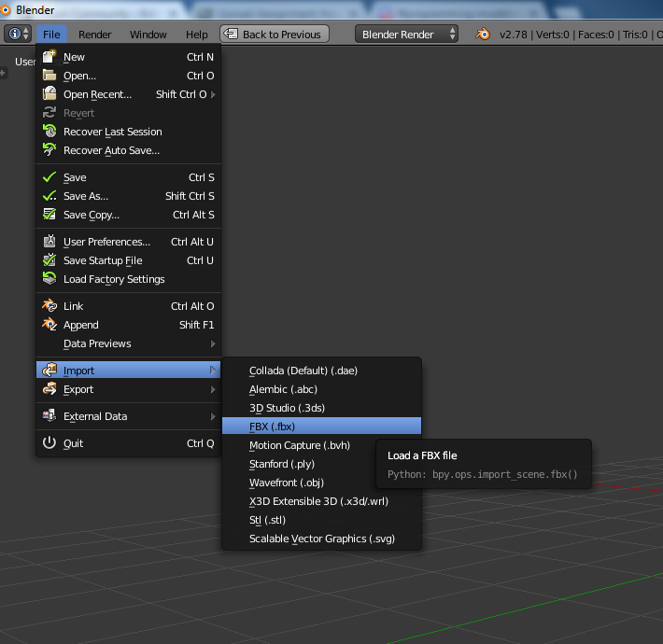Click the User Preferences icon
The width and height of the screenshot is (663, 644).
click(49, 242)
